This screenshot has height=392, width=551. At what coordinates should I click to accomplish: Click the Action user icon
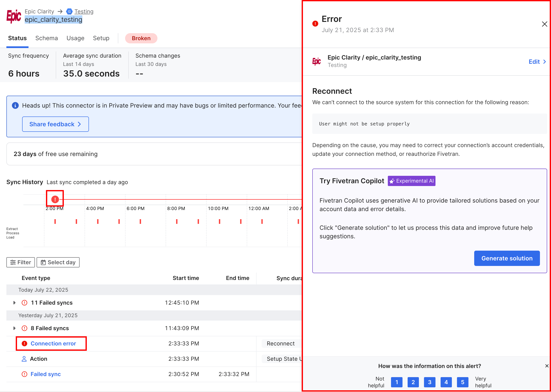(24, 359)
